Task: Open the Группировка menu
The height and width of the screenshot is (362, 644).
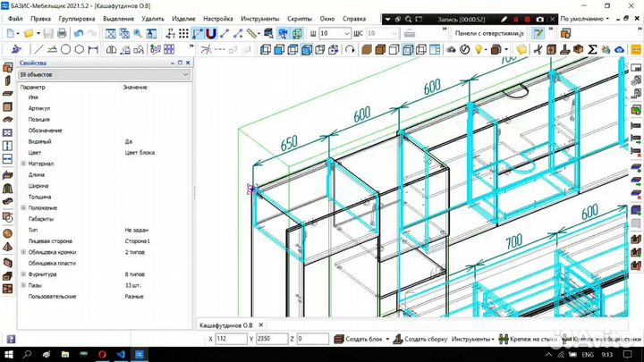Action: (x=77, y=18)
